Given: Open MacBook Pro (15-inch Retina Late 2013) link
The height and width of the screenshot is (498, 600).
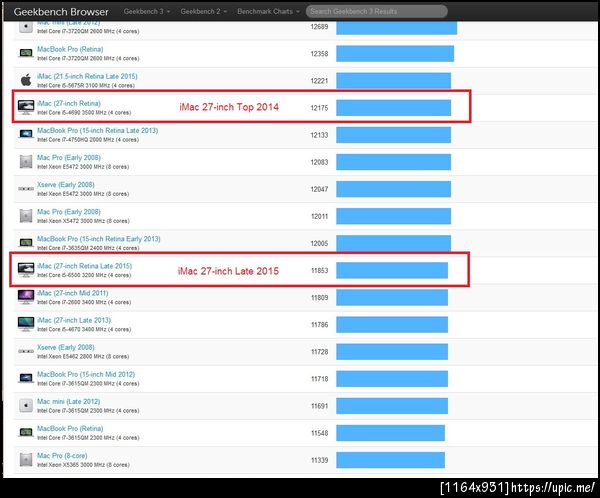Looking at the screenshot, I should (98, 131).
